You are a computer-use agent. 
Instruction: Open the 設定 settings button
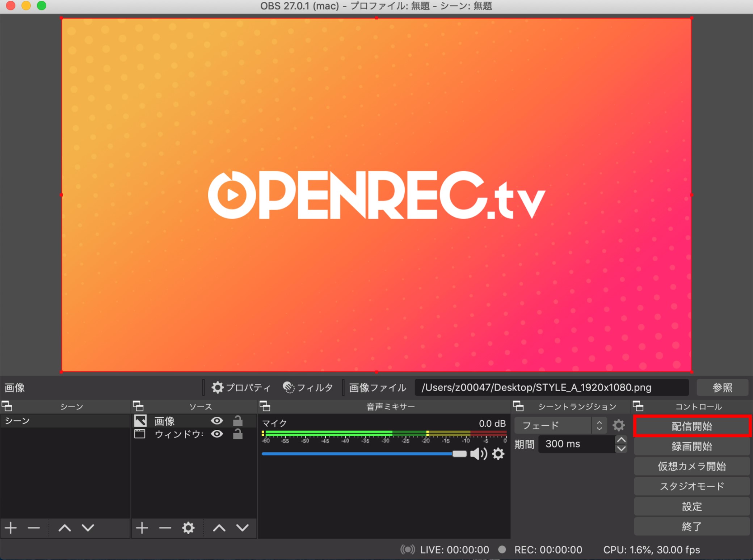click(692, 506)
